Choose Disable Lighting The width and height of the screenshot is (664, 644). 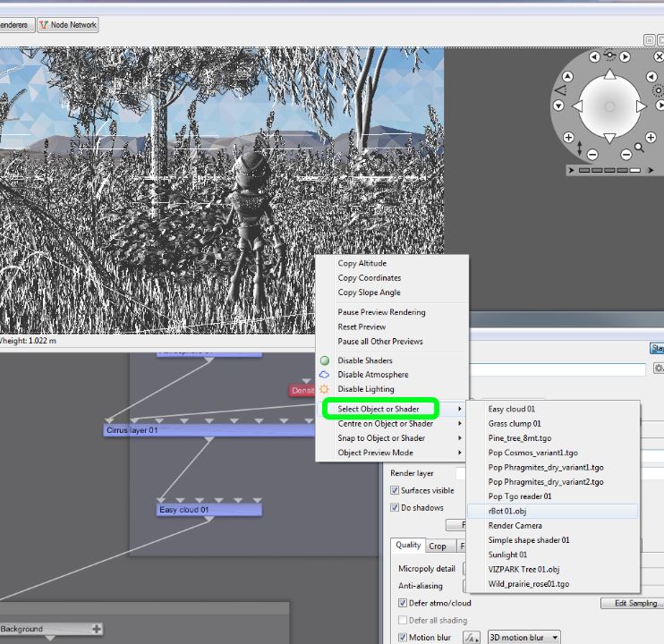392,389
